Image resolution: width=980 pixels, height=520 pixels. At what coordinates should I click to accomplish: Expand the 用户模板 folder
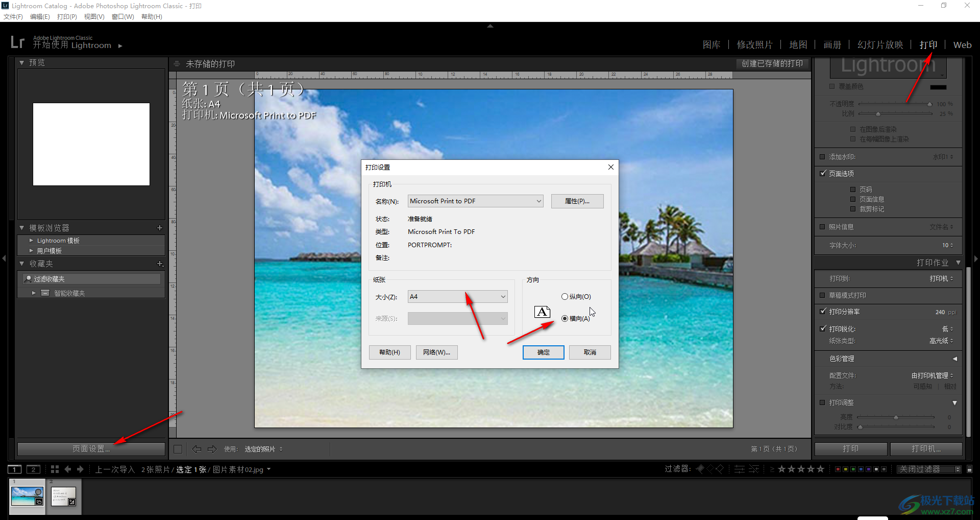click(32, 251)
